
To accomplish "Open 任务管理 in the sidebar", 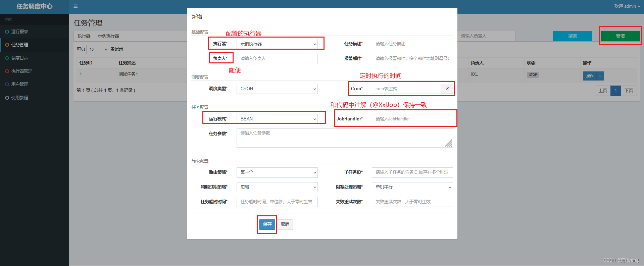I will 35,45.
